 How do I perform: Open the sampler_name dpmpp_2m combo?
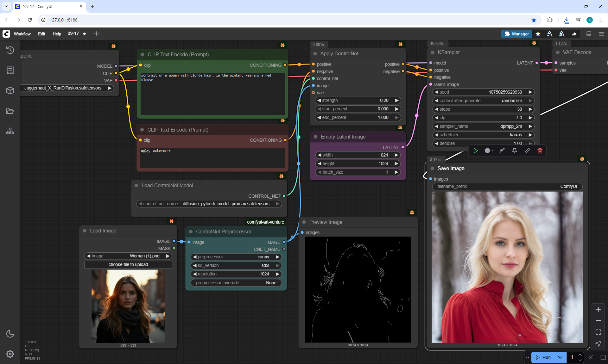[483, 126]
